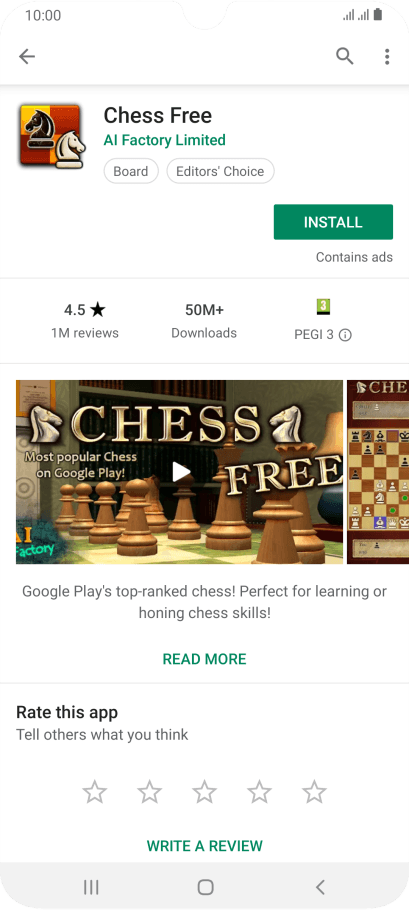Tap the home navigation button
This screenshot has height=910, width=409.
(205, 886)
